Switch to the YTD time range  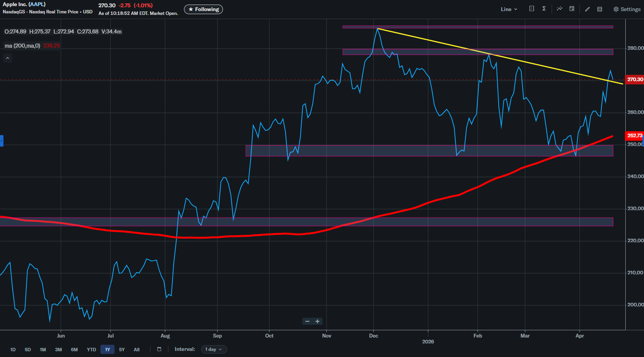(91, 349)
